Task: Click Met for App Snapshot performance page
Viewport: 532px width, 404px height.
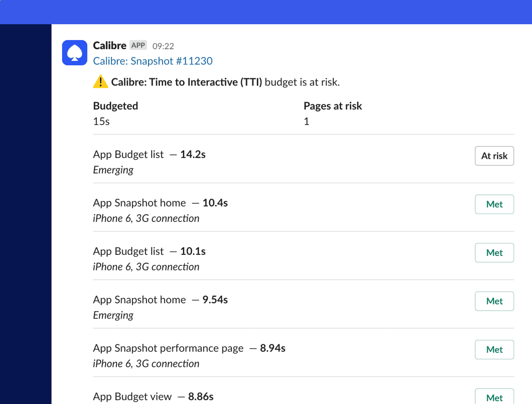Action: [x=494, y=350]
